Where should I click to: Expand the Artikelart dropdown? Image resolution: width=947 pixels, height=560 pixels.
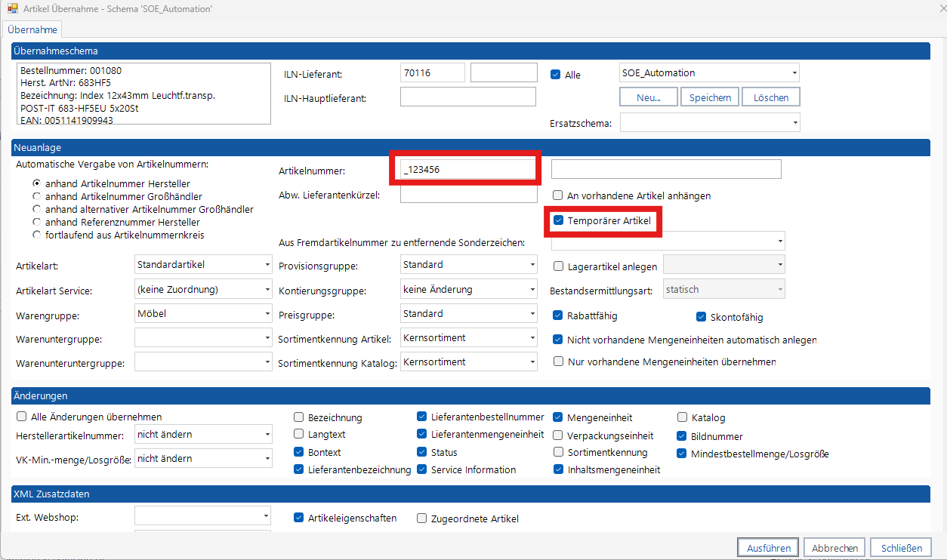coord(203,265)
